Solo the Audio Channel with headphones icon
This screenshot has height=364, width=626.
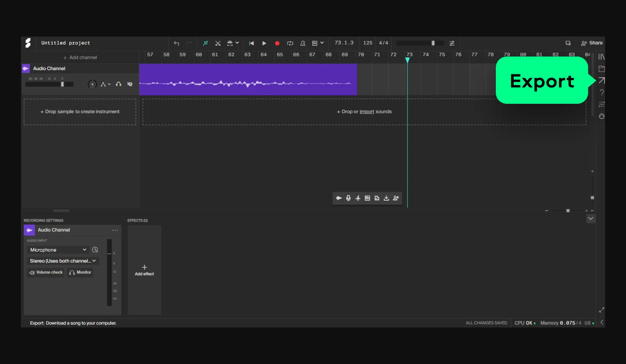click(x=119, y=84)
